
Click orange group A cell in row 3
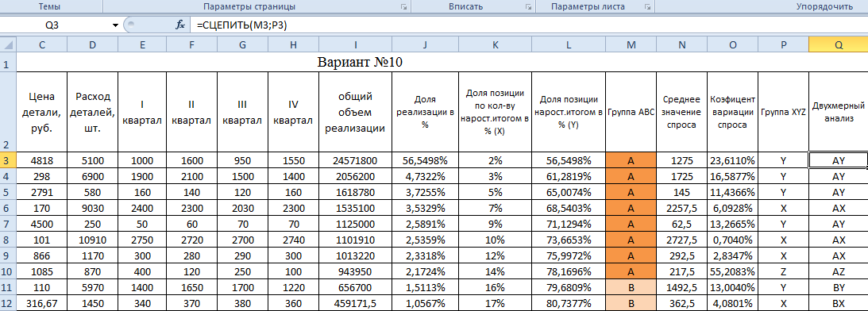[631, 160]
